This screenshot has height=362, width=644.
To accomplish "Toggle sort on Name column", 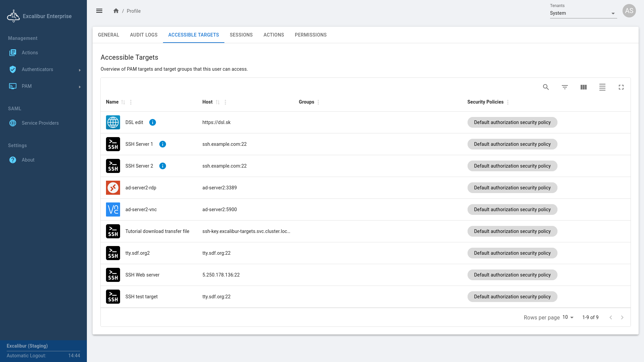I will (123, 102).
